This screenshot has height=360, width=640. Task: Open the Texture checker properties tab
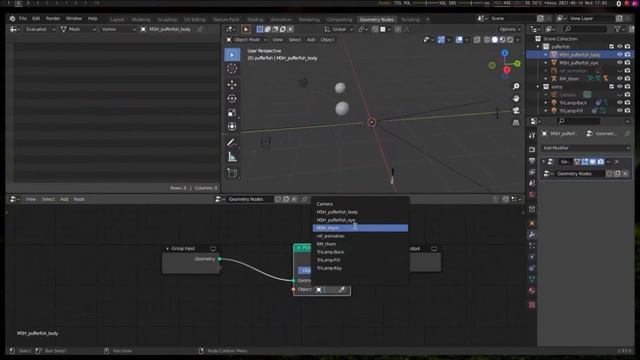(532, 305)
